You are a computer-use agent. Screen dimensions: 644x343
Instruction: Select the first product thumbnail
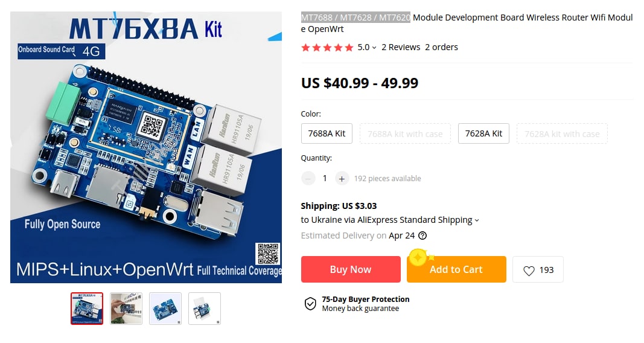[x=87, y=309]
